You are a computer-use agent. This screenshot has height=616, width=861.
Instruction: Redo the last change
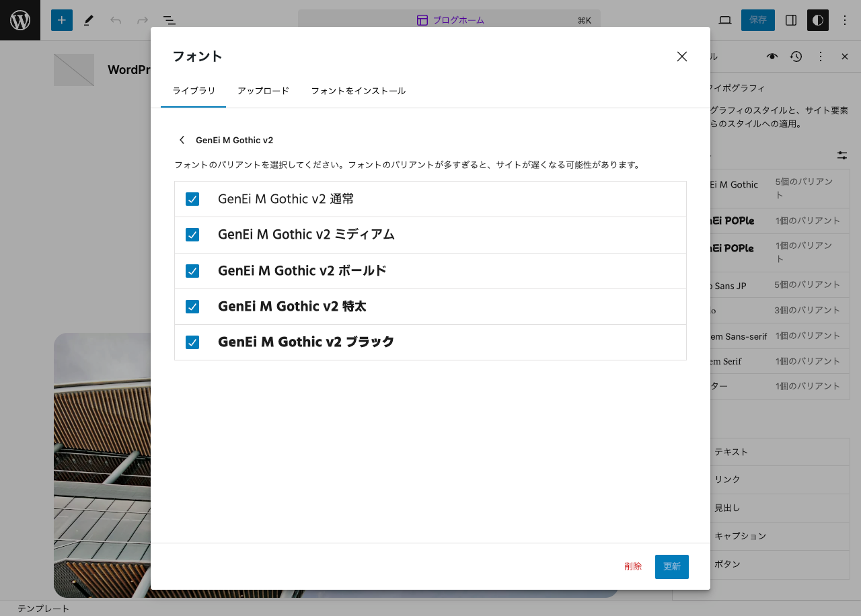(143, 20)
